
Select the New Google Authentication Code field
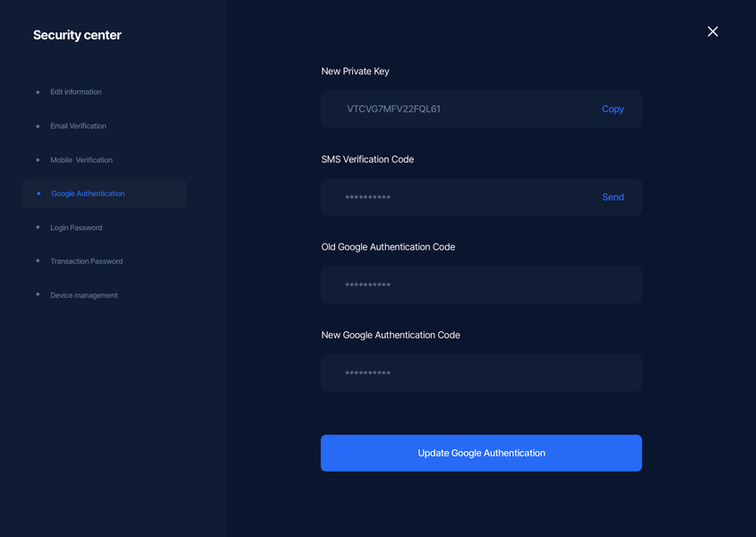(x=481, y=372)
